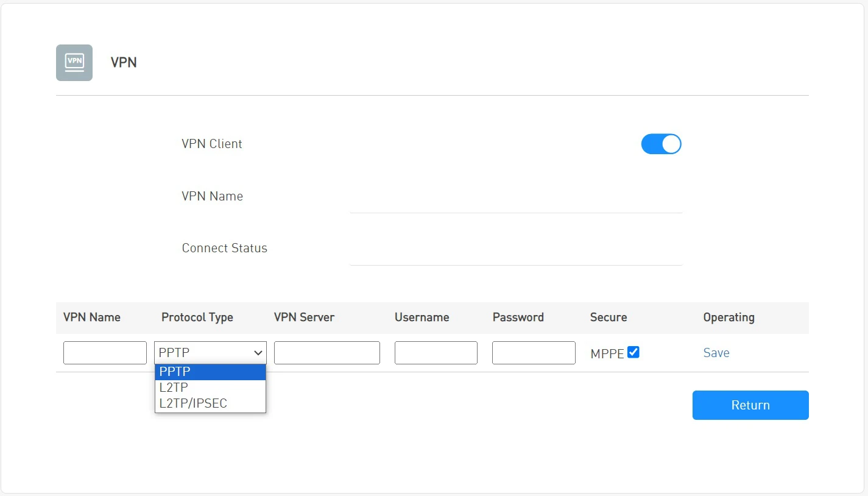The width and height of the screenshot is (868, 496).
Task: Click the Protocol Type column header
Action: (197, 317)
